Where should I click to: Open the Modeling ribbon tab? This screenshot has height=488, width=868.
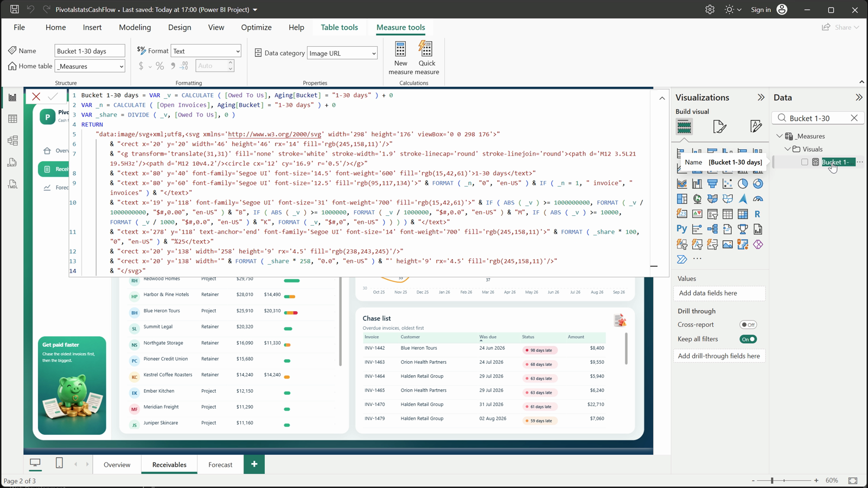click(135, 27)
